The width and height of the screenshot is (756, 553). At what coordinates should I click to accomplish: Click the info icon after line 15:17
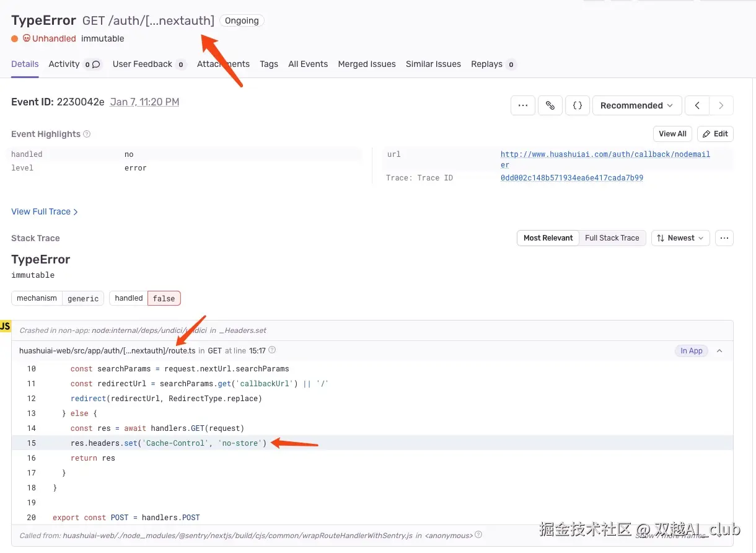point(271,350)
